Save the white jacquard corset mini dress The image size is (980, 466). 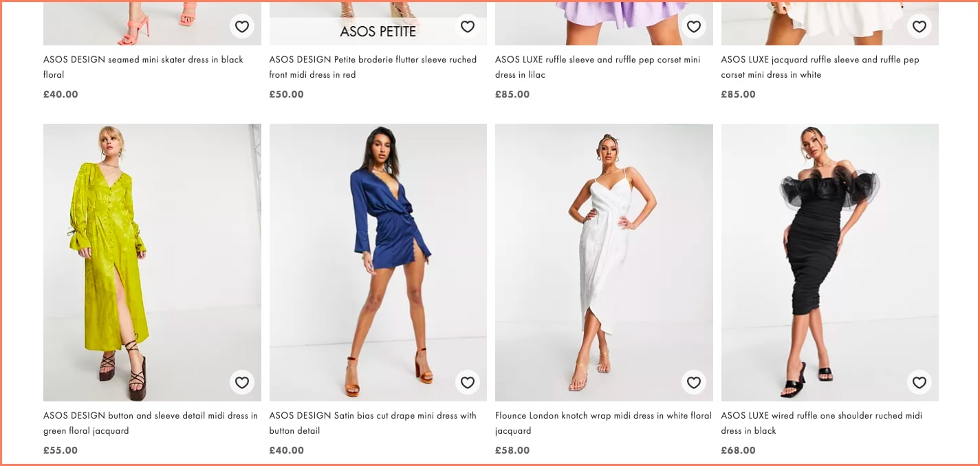click(x=919, y=27)
